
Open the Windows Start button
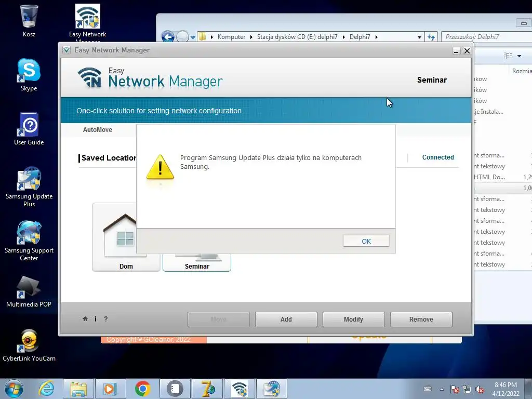14,389
